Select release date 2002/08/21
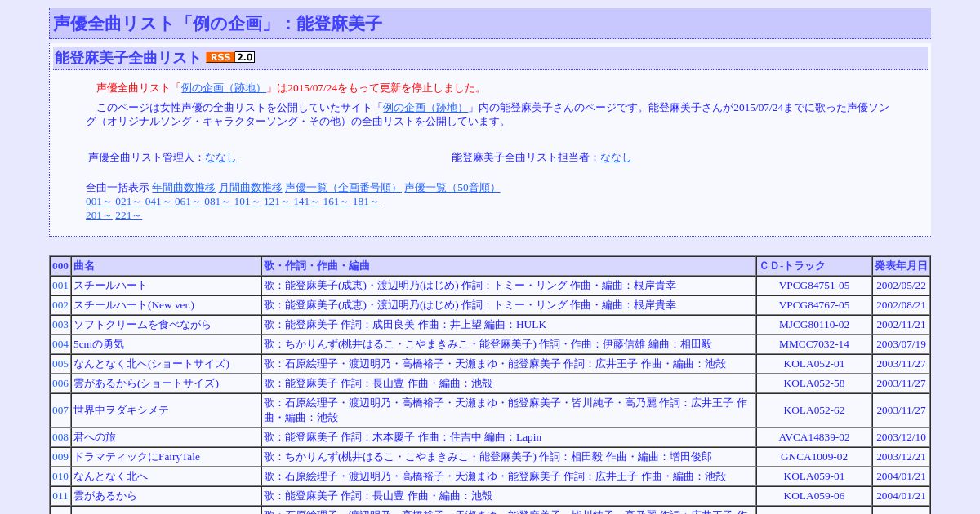This screenshot has width=980, height=514. coord(902,305)
